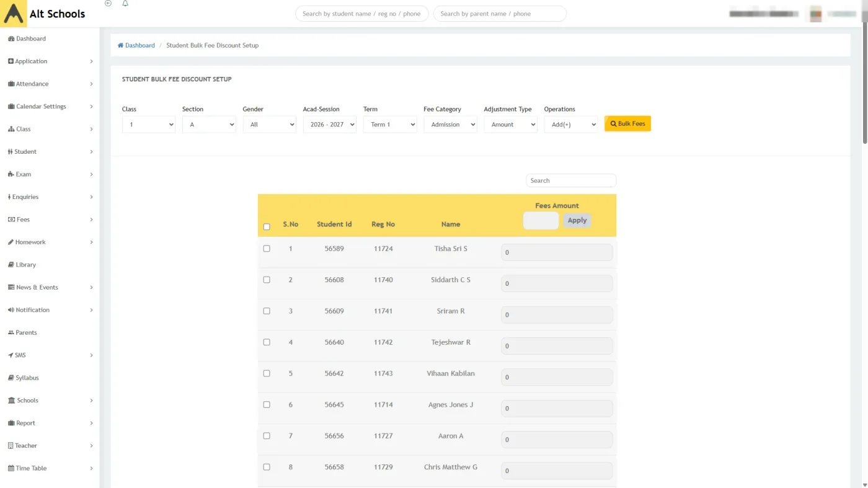Open the Attendance menu item
Image resolution: width=868 pixels, height=488 pixels.
(50, 84)
